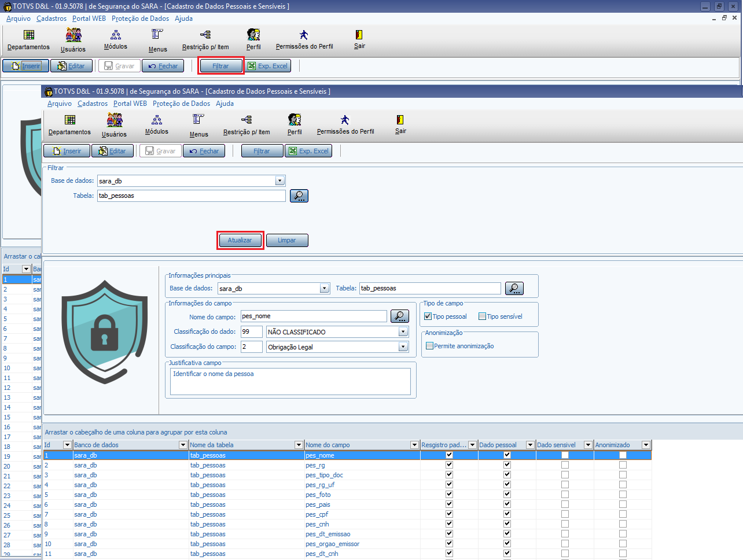Image resolution: width=743 pixels, height=560 pixels.
Task: Open Arquivo menu in the front window
Action: click(60, 104)
